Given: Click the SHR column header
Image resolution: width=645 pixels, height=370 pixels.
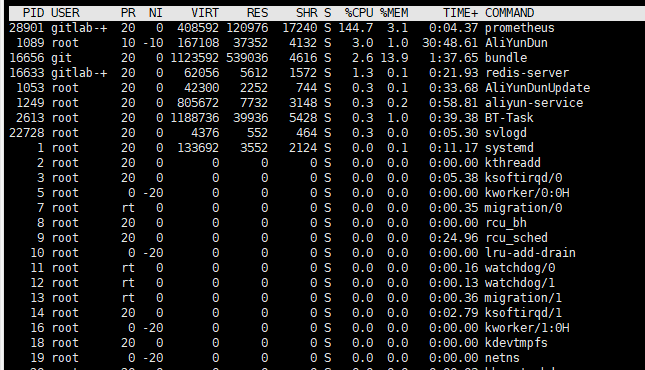Looking at the screenshot, I should coord(307,13).
